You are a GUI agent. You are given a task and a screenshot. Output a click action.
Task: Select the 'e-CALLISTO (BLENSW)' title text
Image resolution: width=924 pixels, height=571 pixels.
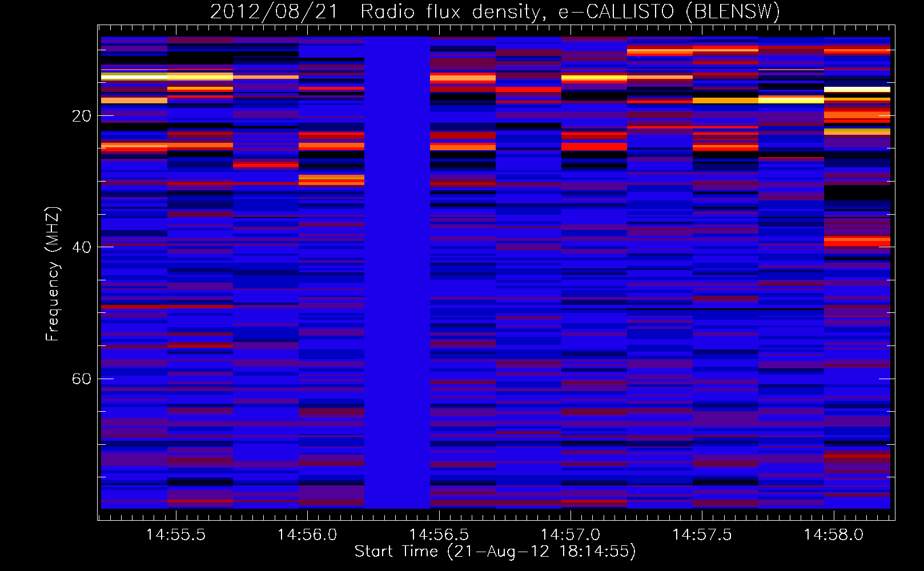pyautogui.click(x=669, y=12)
